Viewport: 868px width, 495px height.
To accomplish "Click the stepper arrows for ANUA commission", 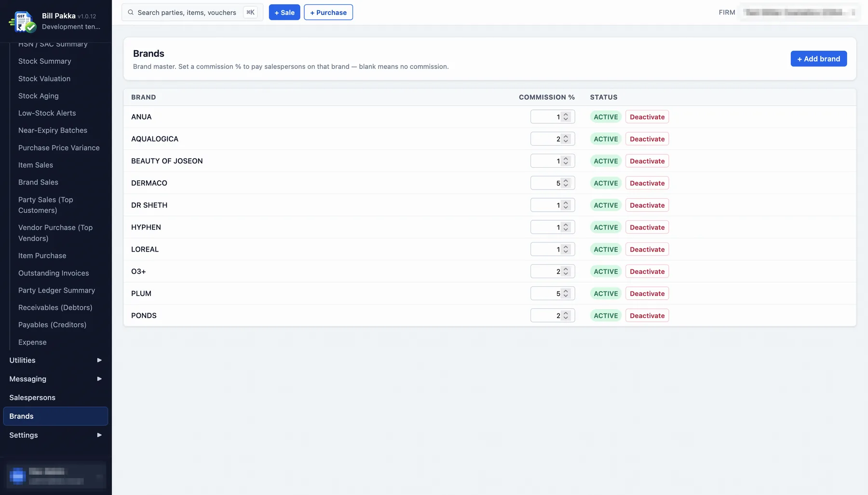I will pos(566,117).
